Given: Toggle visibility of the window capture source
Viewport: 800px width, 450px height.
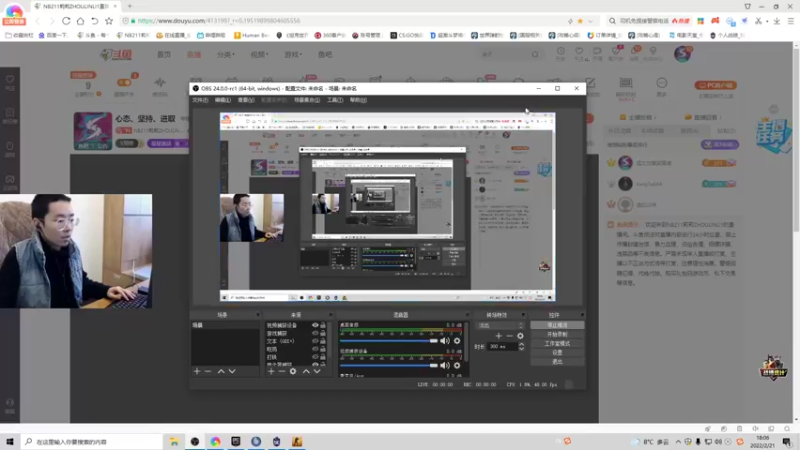Looking at the screenshot, I should [x=315, y=333].
